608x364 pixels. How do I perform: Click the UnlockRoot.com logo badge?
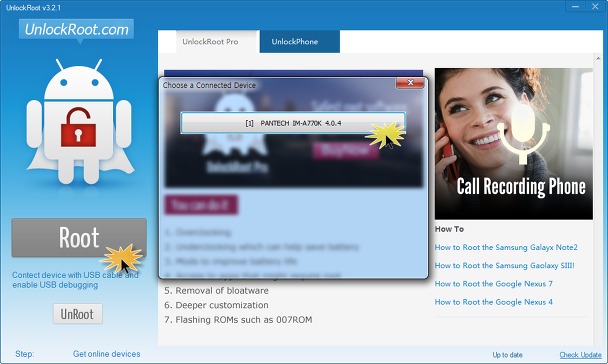76,29
